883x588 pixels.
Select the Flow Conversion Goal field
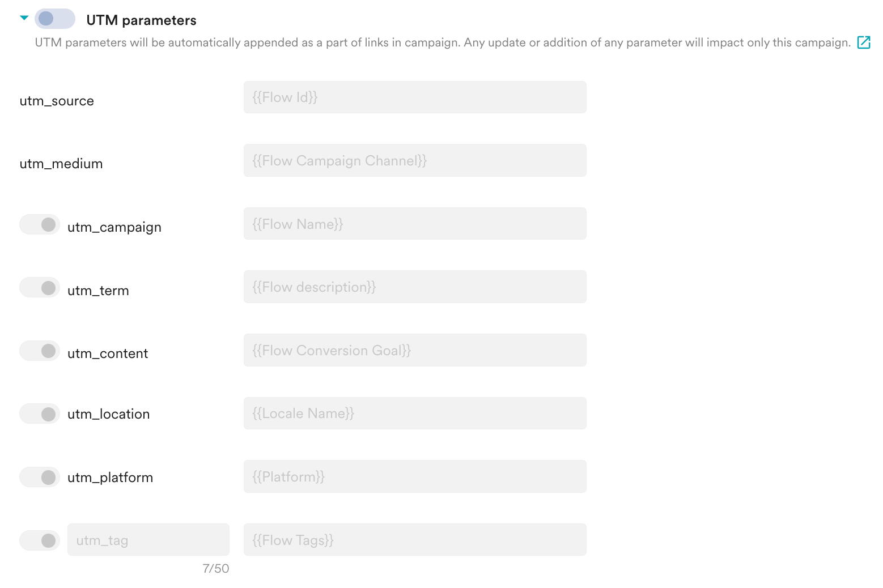415,350
